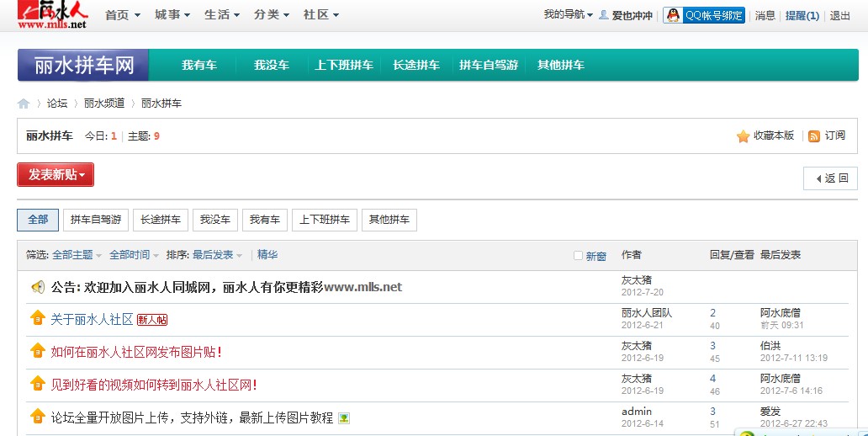Open the 最后发表 sort dropdown
The height and width of the screenshot is (436, 868).
pyautogui.click(x=217, y=255)
